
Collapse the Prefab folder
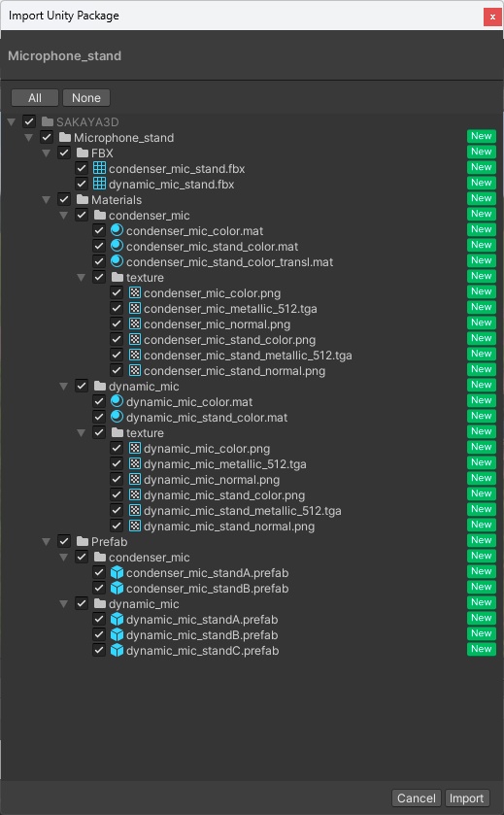point(47,542)
